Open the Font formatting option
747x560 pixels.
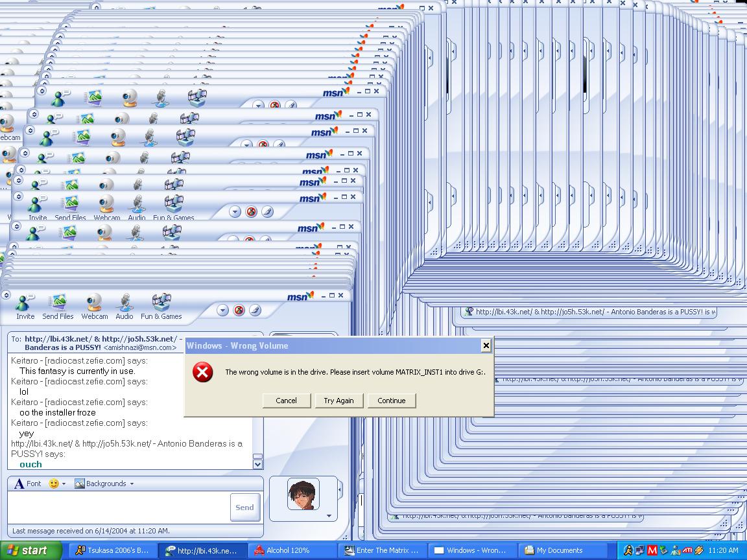(x=28, y=484)
